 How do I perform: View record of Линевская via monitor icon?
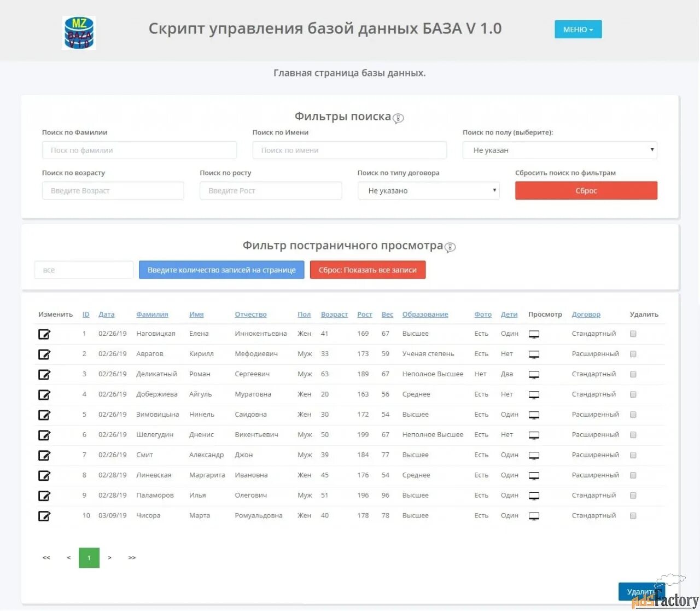(x=534, y=476)
